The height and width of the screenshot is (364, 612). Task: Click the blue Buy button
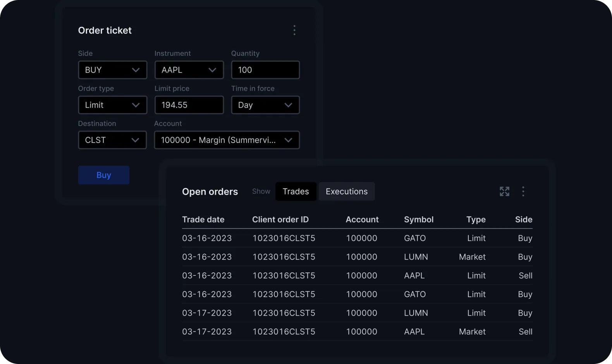coord(103,175)
